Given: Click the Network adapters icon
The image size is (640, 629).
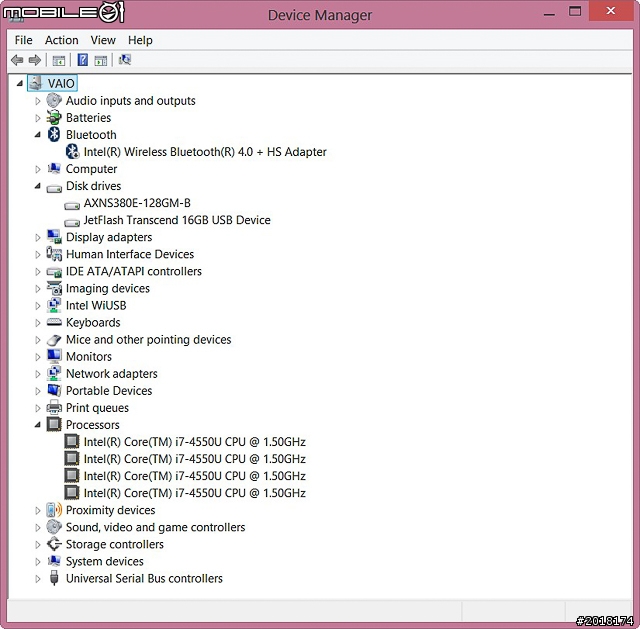Looking at the screenshot, I should point(54,373).
